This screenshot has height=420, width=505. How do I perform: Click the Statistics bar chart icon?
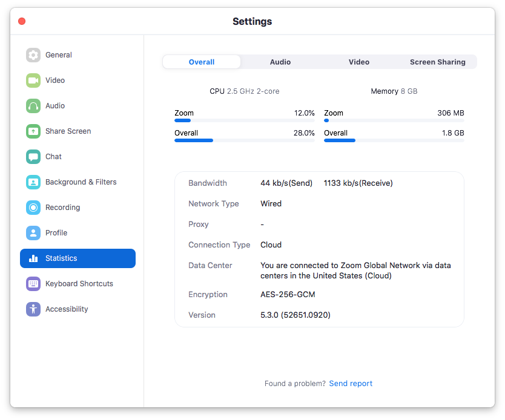(x=33, y=258)
